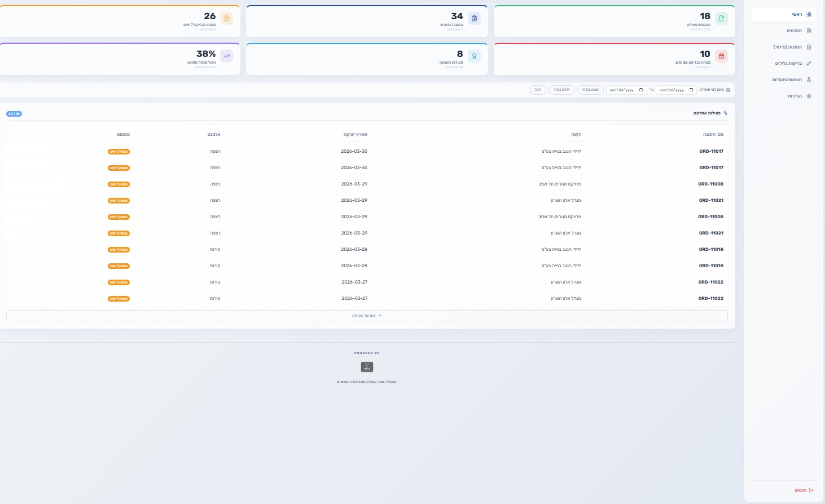Click the 8 value on תעודות הושלמו card

click(460, 54)
